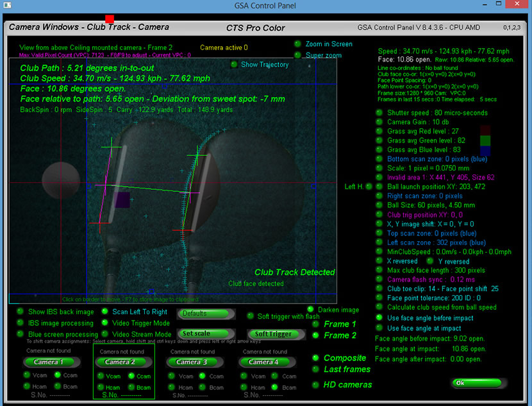
Task: Set Camera 1 as Hcam
Action: [x=27, y=386]
